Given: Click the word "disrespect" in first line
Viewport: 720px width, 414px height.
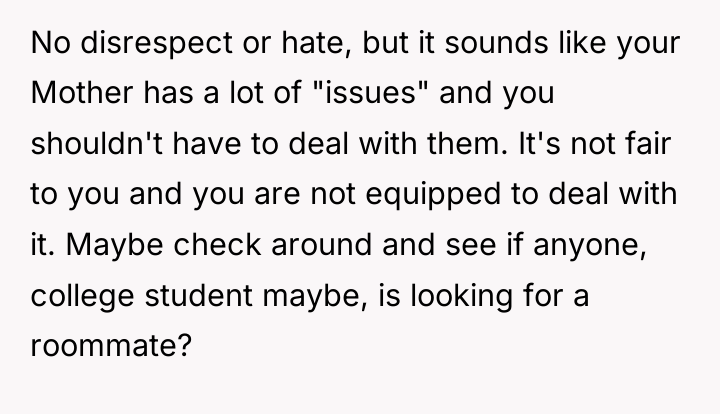Looking at the screenshot, I should click(157, 43).
